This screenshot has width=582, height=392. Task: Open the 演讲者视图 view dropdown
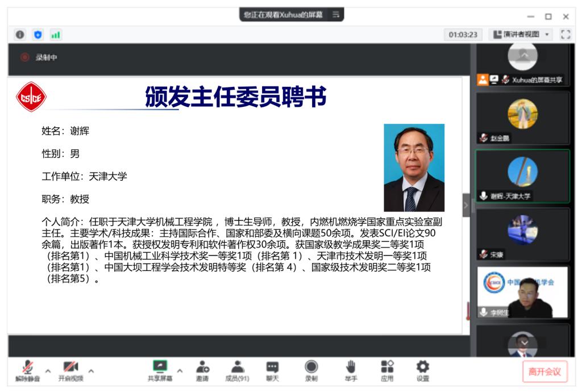coord(521,35)
